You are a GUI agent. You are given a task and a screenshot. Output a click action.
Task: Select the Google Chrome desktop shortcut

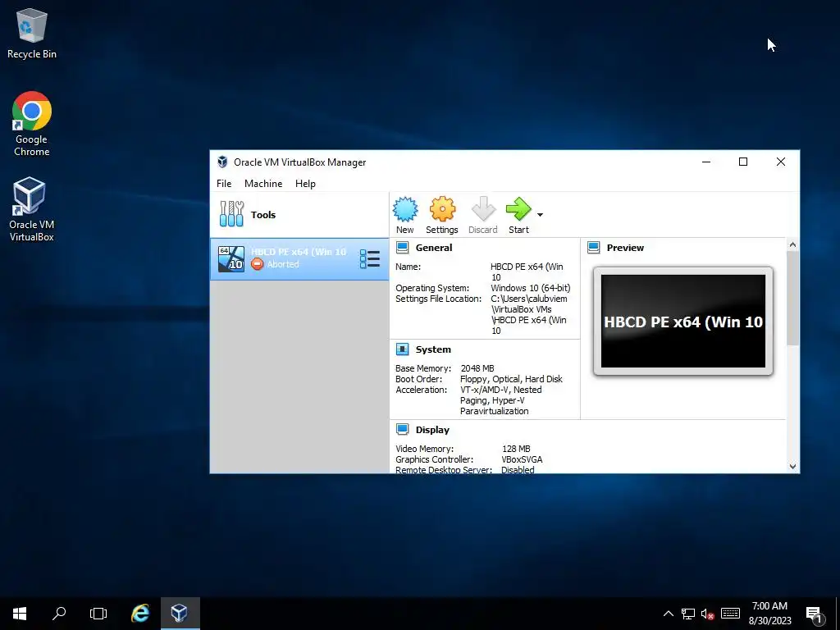pyautogui.click(x=32, y=124)
